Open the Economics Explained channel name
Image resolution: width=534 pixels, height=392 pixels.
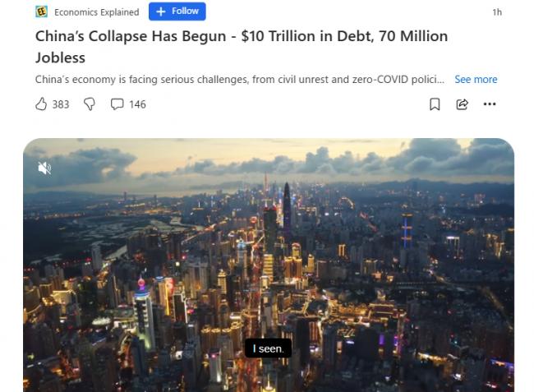[96, 12]
